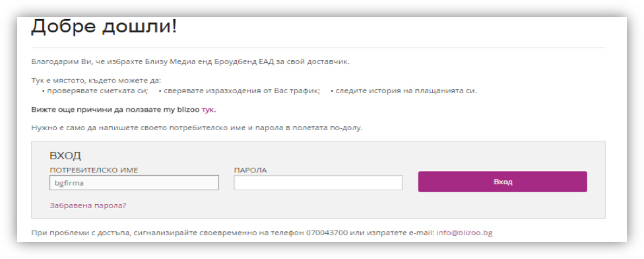Click the bullet следите история на плащанията си
Image resolution: width=644 pixels, height=259 pixels.
(403, 91)
